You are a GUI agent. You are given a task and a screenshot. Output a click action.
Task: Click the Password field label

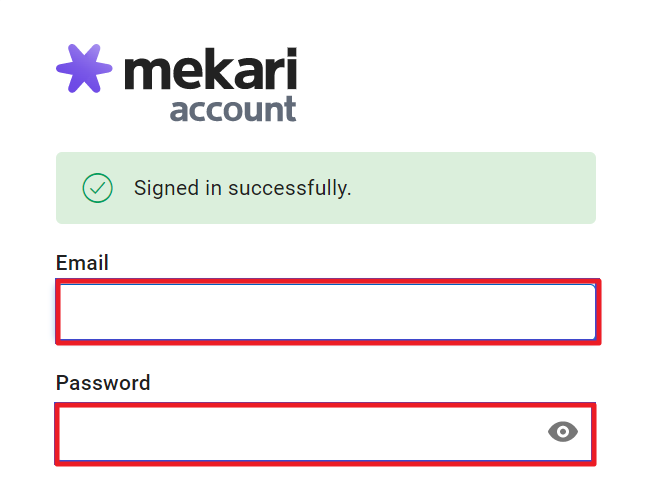103,383
